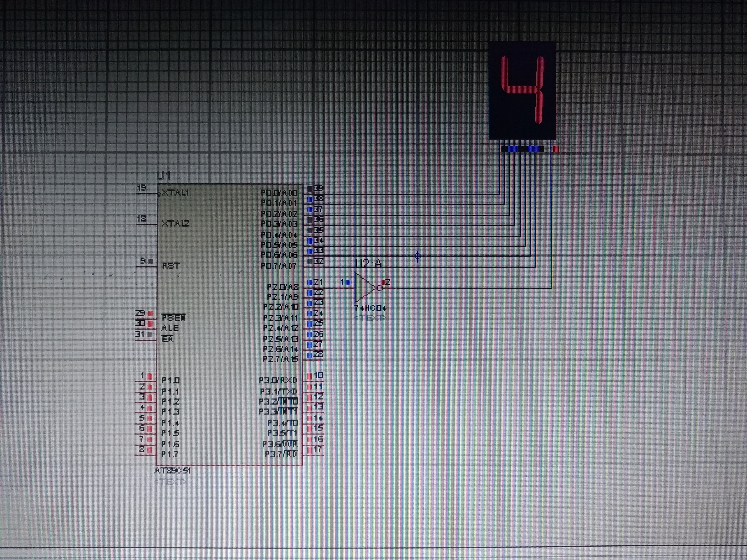Click the blue crosshair cursor marker on wire
Viewport: 747px width, 560px height.
click(x=418, y=257)
